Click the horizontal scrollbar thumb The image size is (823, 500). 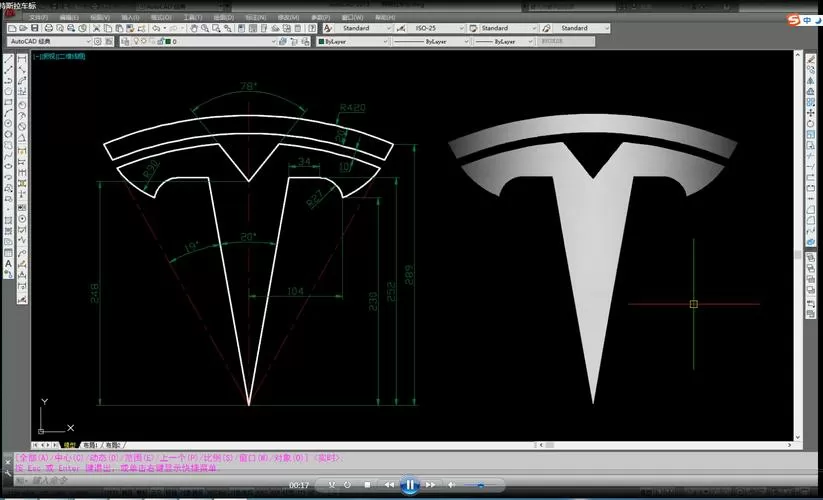(550, 445)
